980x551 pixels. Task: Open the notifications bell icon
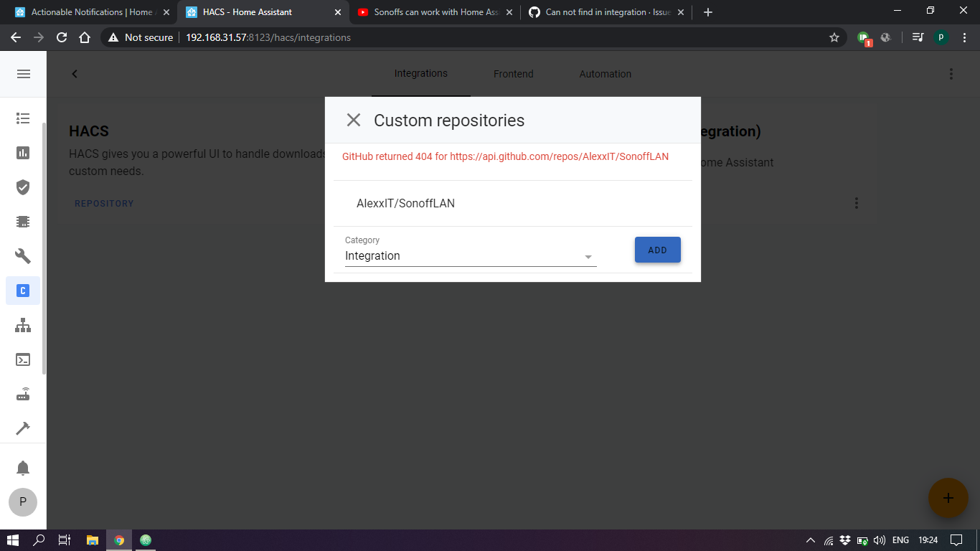coord(23,467)
